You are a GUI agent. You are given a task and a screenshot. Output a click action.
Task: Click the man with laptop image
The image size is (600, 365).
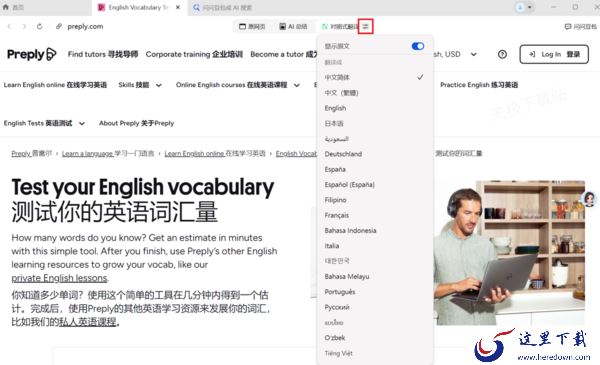tap(509, 253)
